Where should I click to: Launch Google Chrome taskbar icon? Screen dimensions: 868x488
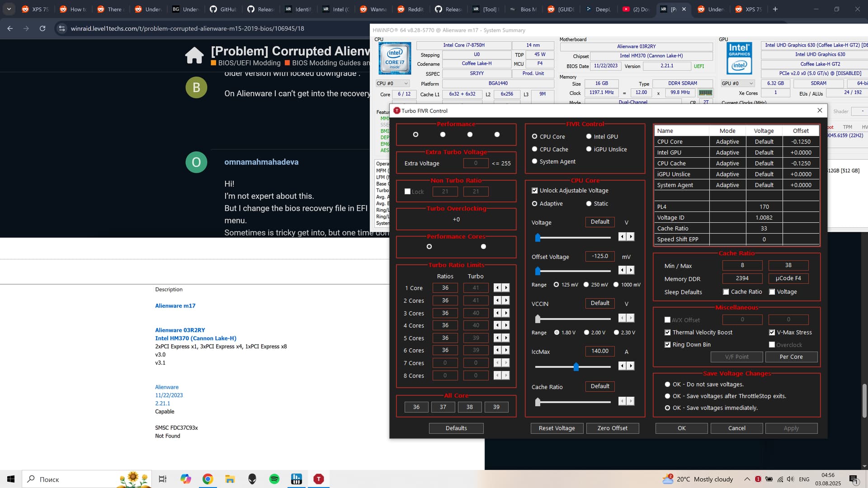pos(208,479)
